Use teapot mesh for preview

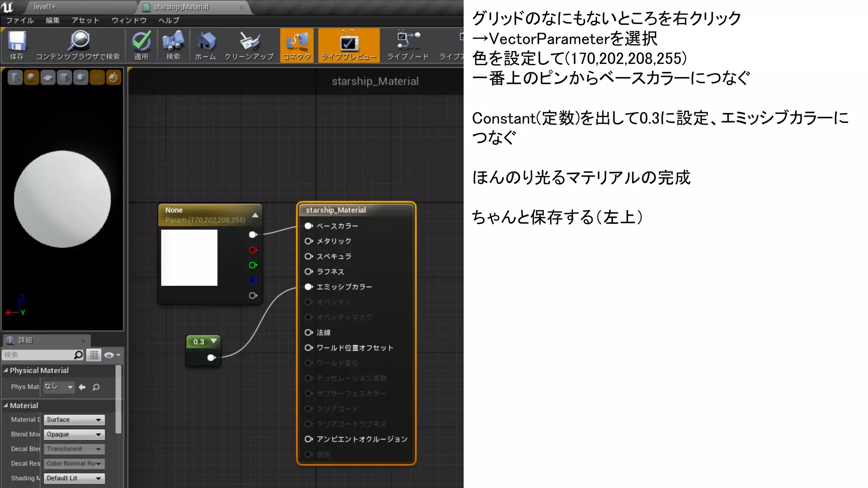click(81, 78)
